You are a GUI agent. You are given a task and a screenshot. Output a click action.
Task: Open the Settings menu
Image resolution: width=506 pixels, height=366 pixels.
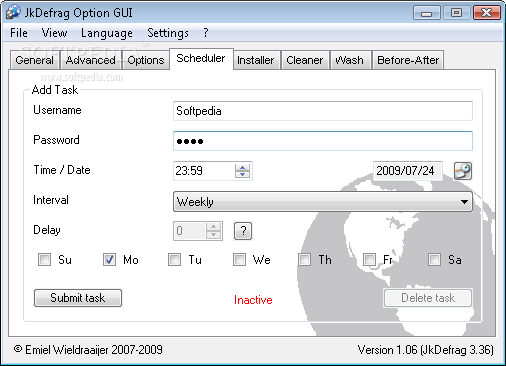pos(168,33)
